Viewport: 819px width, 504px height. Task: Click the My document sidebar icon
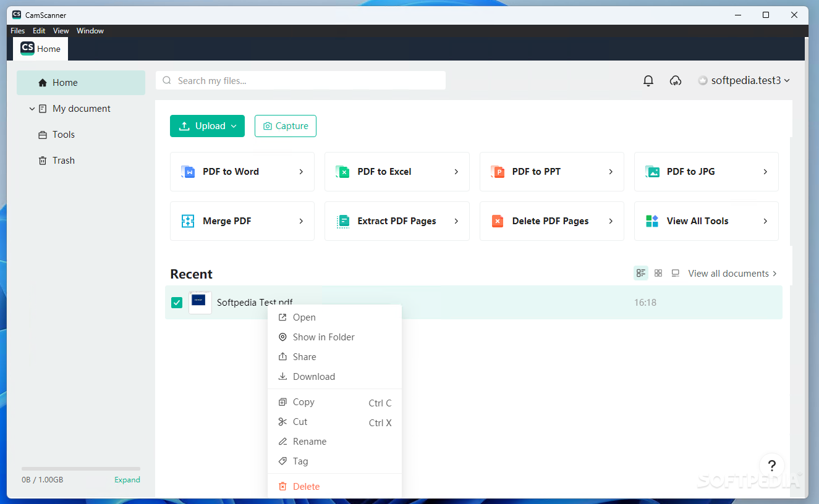[43, 109]
